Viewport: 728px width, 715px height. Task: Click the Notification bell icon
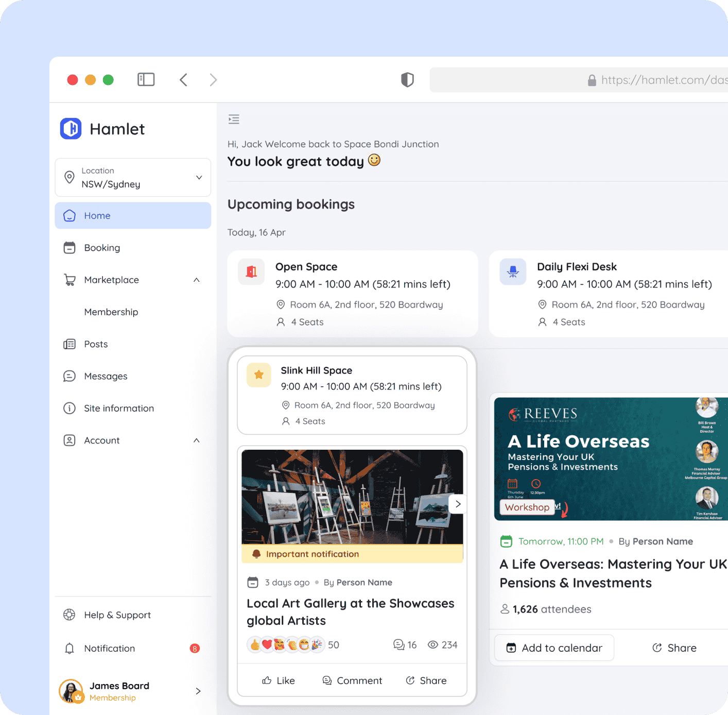70,649
